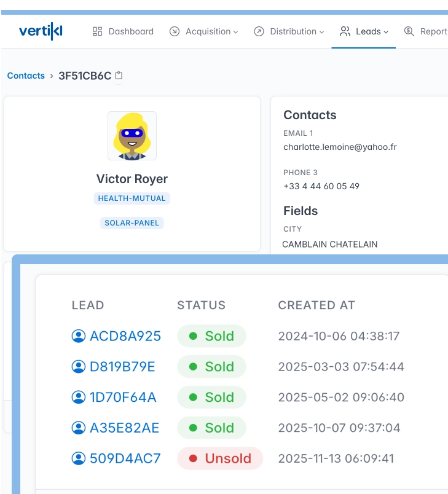Viewport: 448px width, 494px height.
Task: Open lead A35E82AE
Action: [125, 428]
